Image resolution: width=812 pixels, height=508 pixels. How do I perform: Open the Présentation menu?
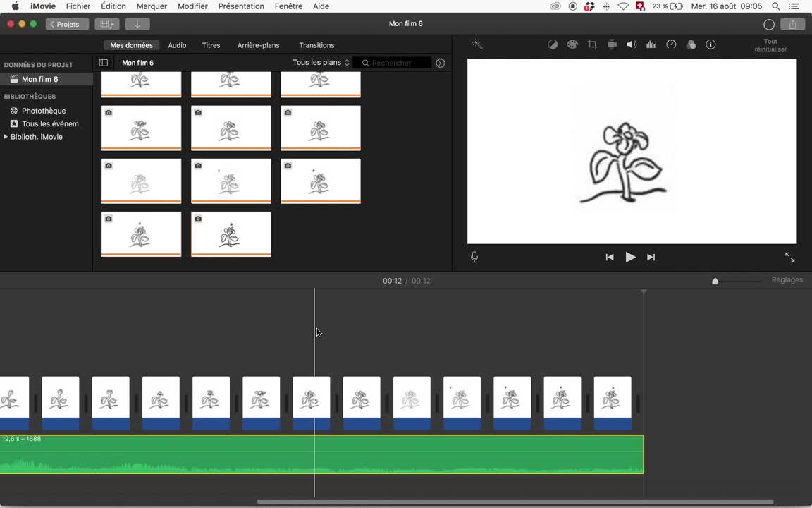point(241,6)
